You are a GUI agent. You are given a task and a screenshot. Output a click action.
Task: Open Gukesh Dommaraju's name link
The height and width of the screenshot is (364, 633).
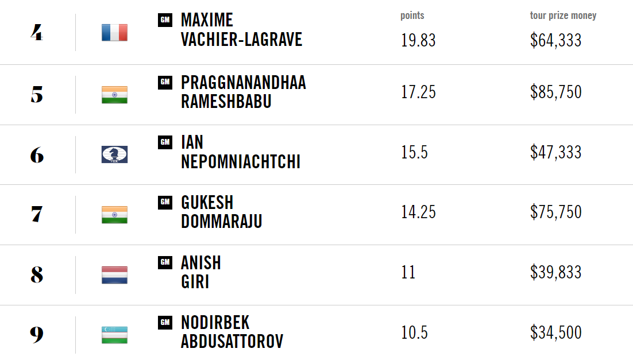click(222, 212)
